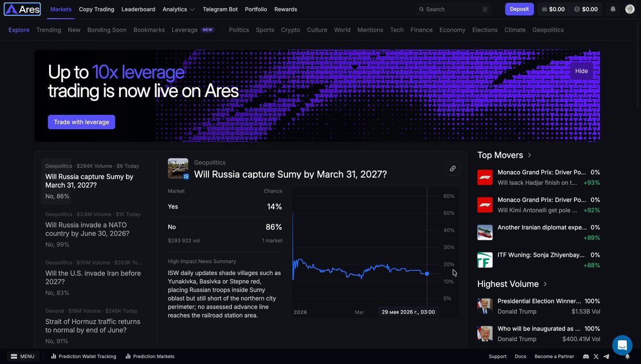The image size is (641, 364).
Task: Open Ares Discord link icon
Action: click(x=586, y=357)
